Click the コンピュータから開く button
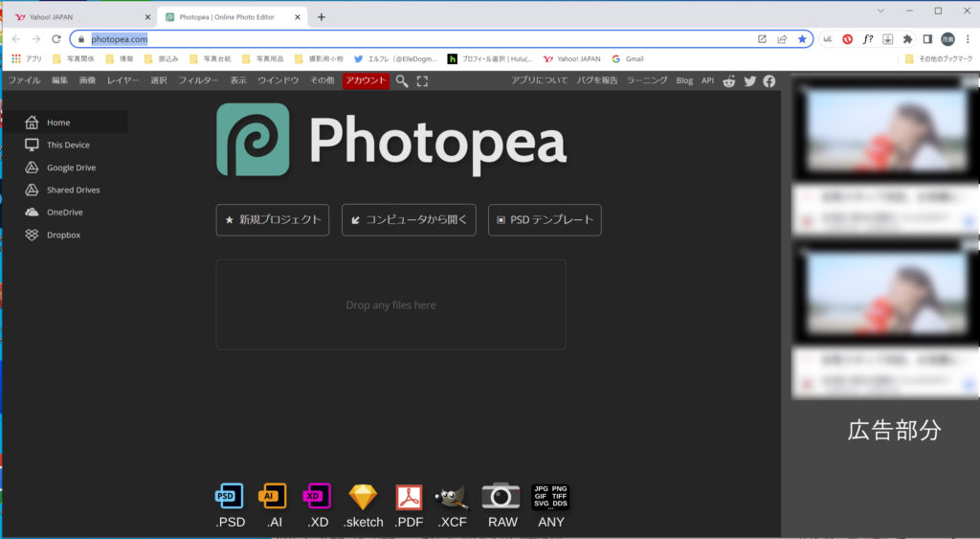Screen dimensions: 980x539 tap(409, 219)
